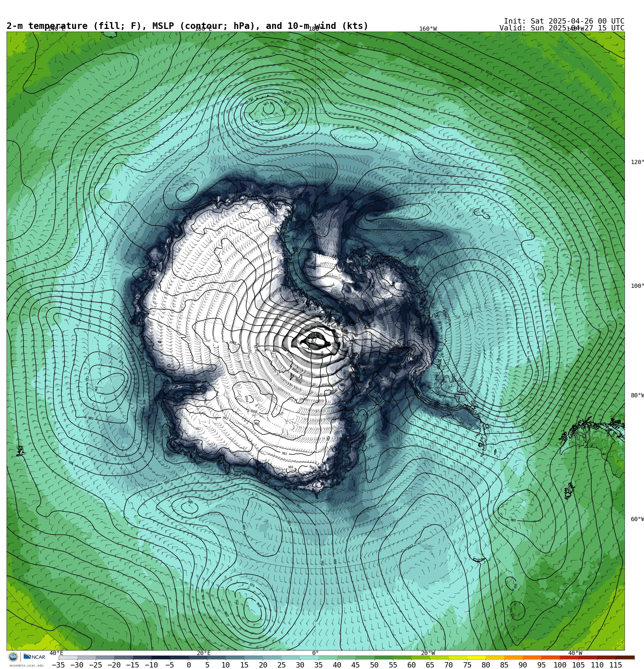Open the ensemble.ucar.edu link text
Screen dimensions: 644x669
click(26, 666)
